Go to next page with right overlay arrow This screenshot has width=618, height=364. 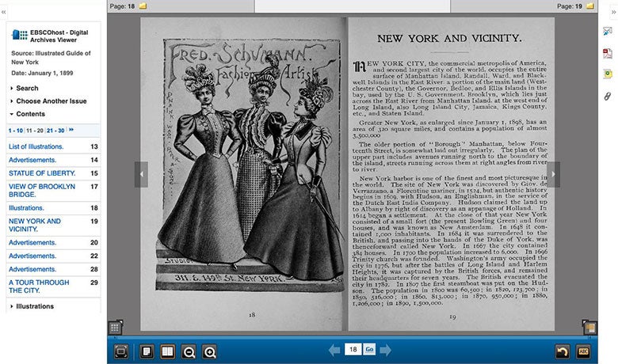553,174
